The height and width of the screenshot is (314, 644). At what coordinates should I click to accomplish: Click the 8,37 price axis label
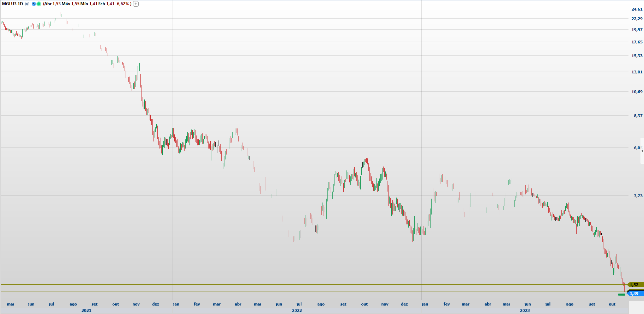point(638,116)
